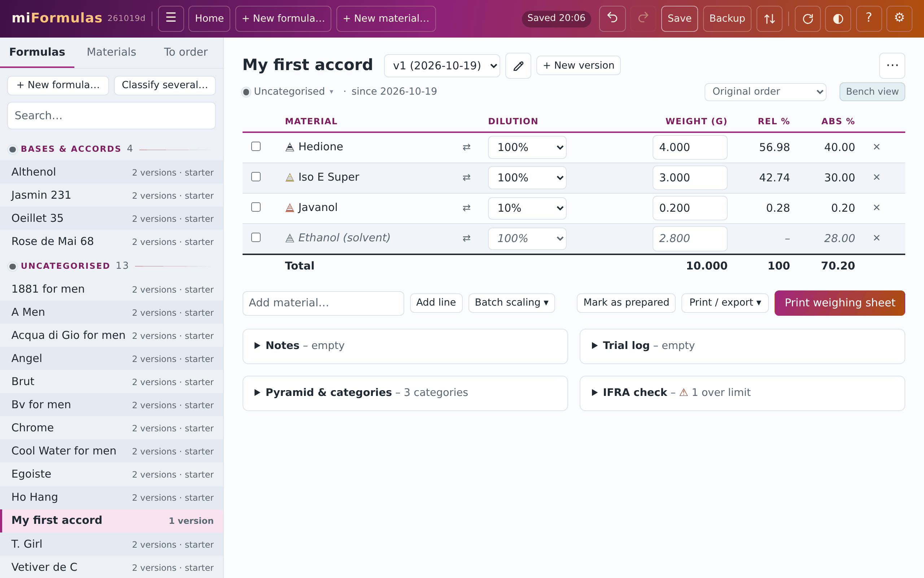Click the swap icon in Hedione row

click(x=467, y=147)
